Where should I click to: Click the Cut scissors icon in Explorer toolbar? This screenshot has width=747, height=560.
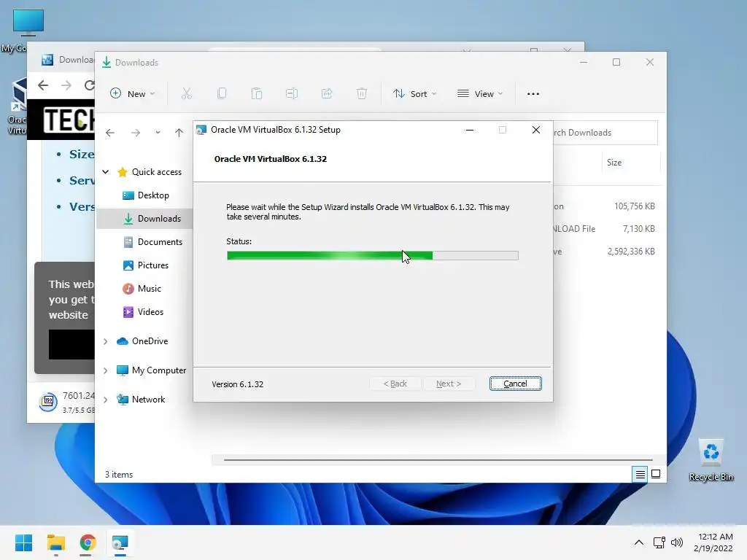[186, 94]
